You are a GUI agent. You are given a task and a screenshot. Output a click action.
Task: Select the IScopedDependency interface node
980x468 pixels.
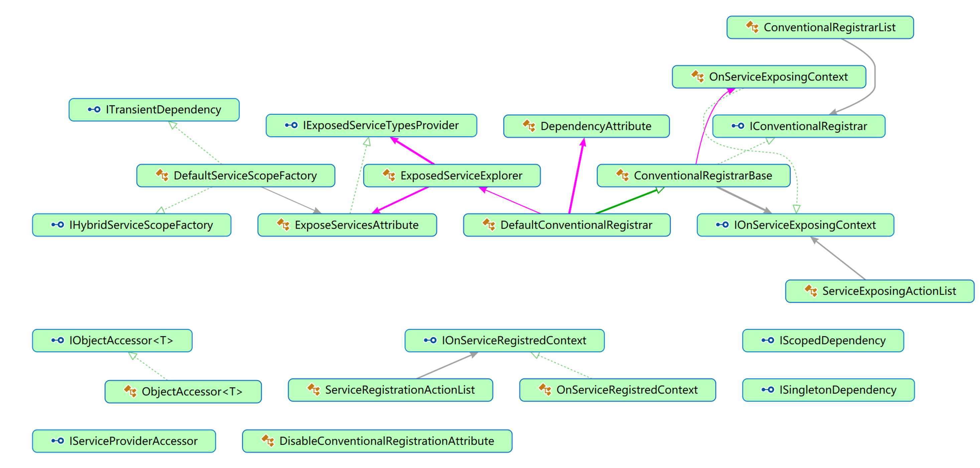pos(832,340)
